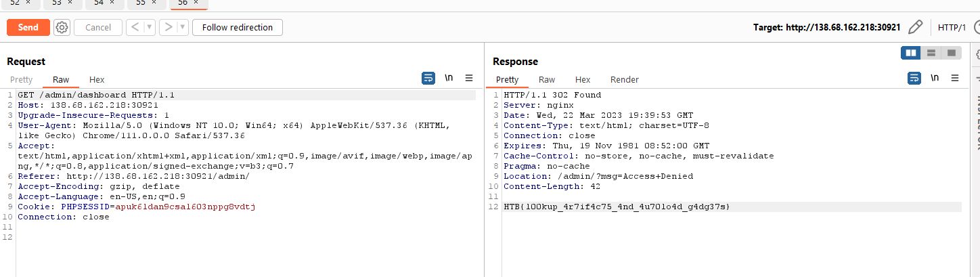Open Request panel hamburger menu
This screenshot has height=277, width=980.
pyautogui.click(x=469, y=79)
